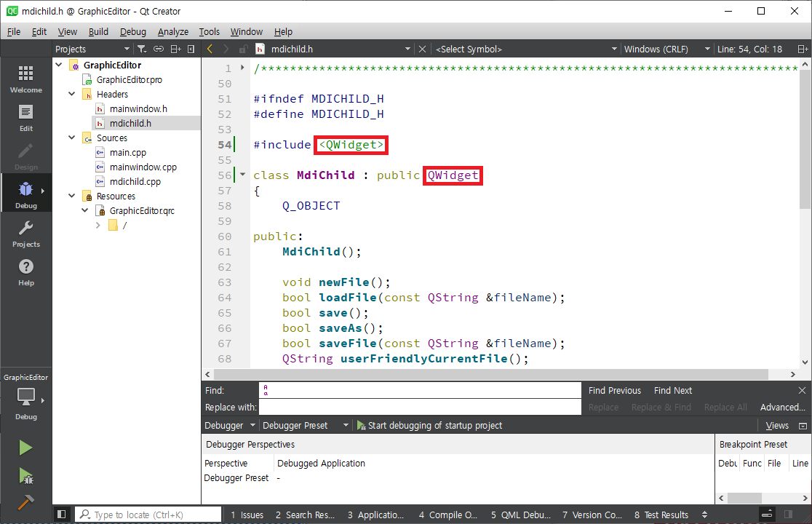
Task: Click Find Next button
Action: 673,390
